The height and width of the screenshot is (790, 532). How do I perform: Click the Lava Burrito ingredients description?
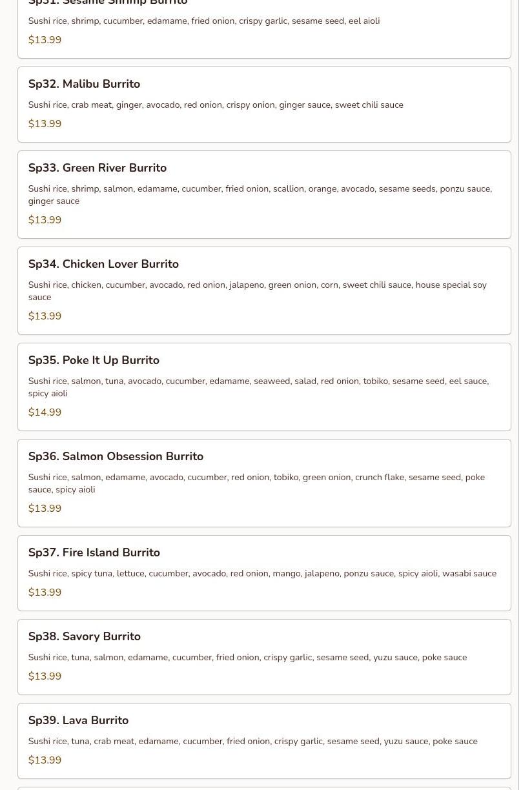click(253, 742)
